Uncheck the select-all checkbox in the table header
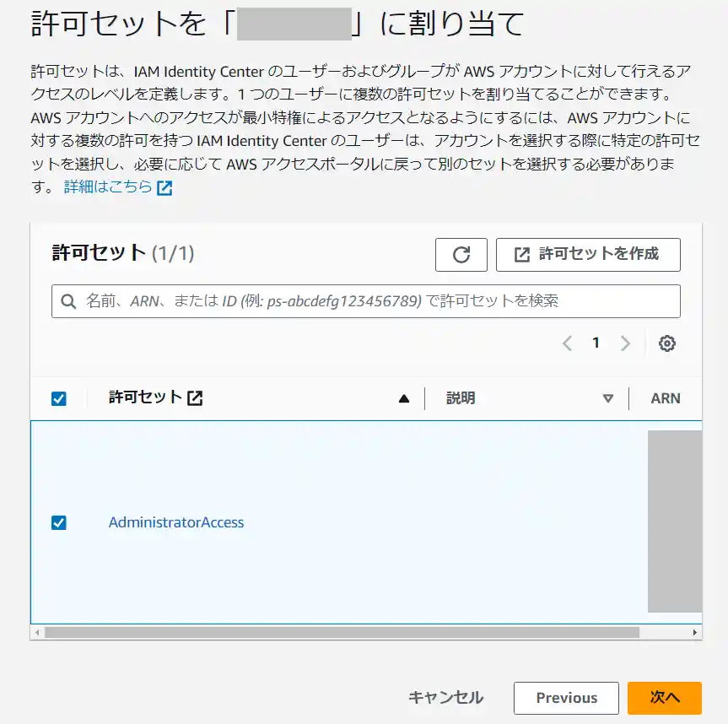728x724 pixels. 58,397
